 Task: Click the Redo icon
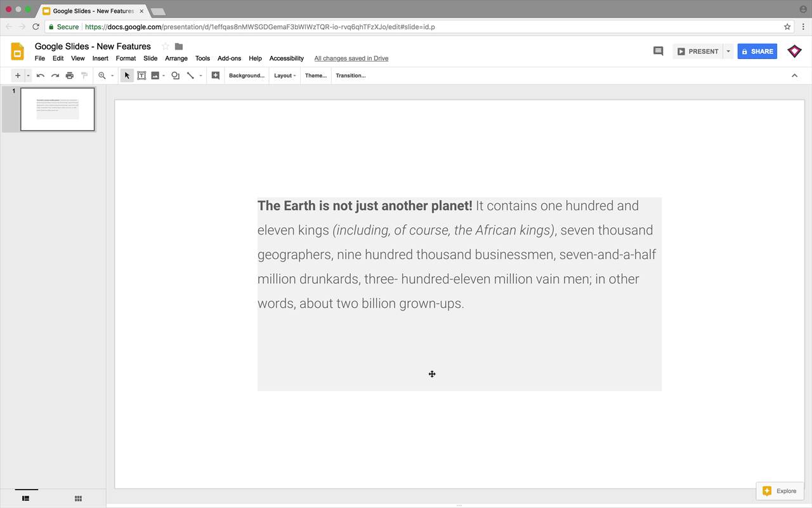pyautogui.click(x=55, y=76)
